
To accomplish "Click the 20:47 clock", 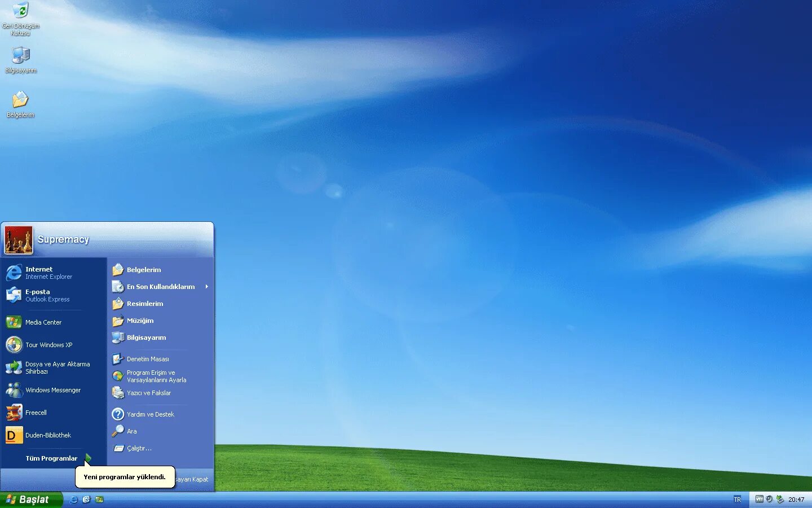I will click(x=796, y=500).
